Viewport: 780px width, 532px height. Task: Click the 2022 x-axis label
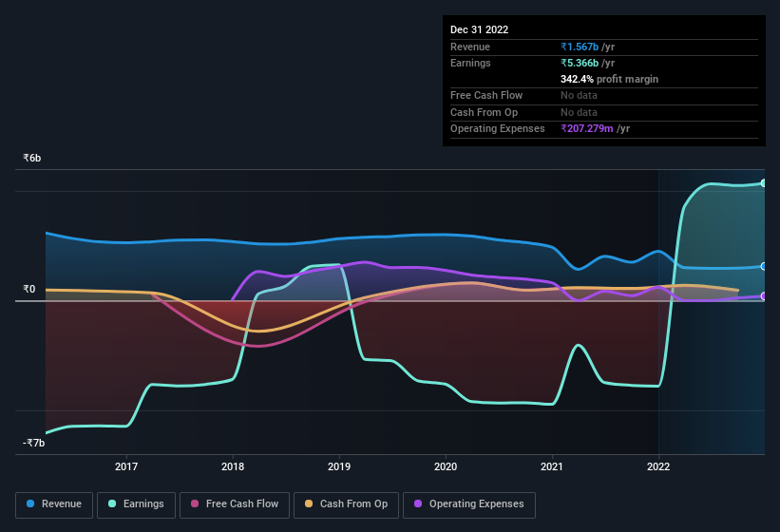click(x=658, y=466)
